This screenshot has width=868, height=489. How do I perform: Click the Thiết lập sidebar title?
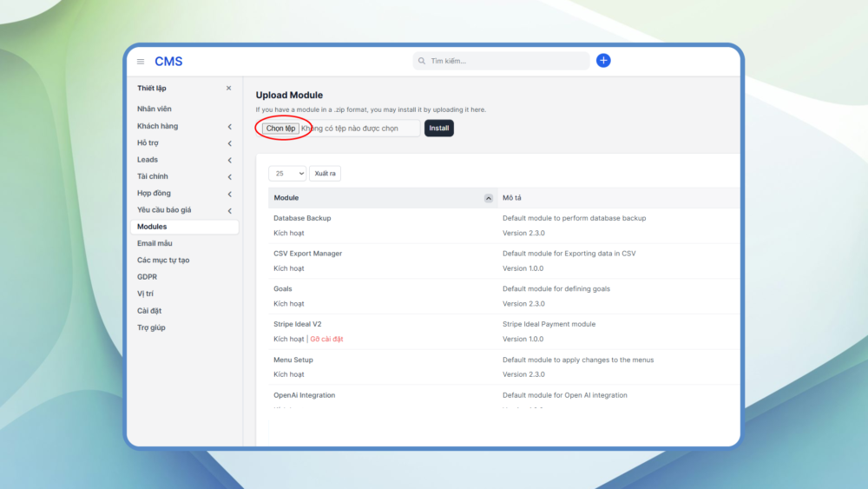point(152,88)
